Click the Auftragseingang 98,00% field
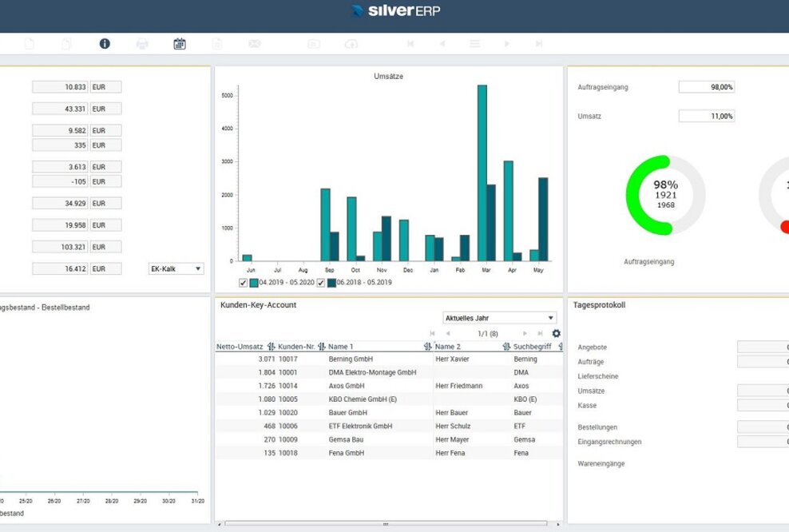The image size is (789, 532). tap(706, 87)
